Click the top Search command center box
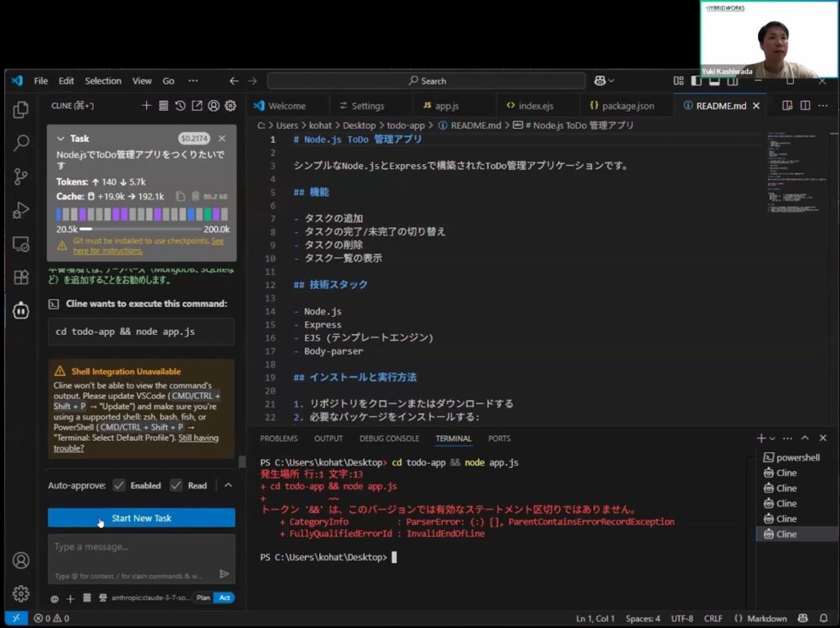840x628 pixels. [427, 81]
